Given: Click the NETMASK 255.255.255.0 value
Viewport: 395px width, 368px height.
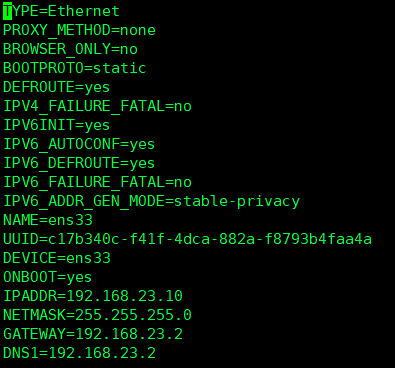Looking at the screenshot, I should [x=134, y=315].
